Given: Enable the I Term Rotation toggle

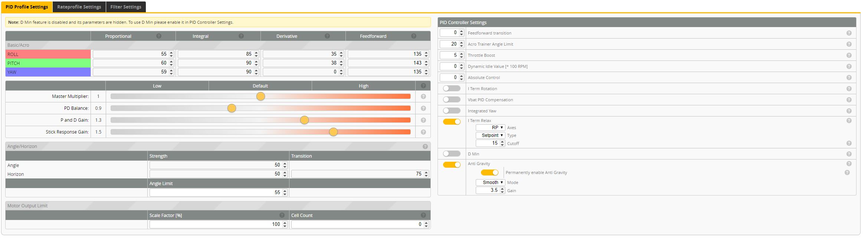Looking at the screenshot, I should (x=452, y=88).
